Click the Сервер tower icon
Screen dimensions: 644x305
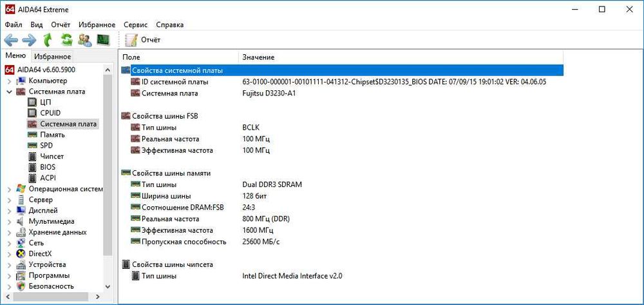pos(21,200)
